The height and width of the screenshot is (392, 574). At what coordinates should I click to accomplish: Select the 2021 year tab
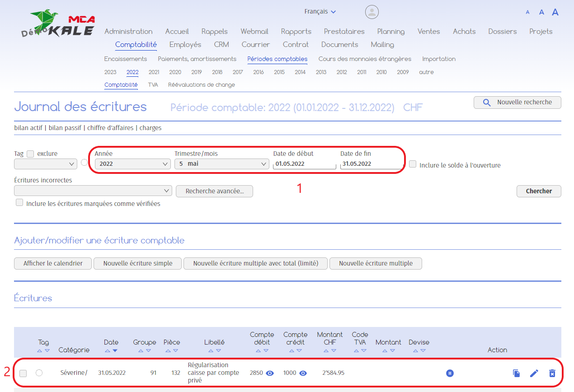[154, 72]
